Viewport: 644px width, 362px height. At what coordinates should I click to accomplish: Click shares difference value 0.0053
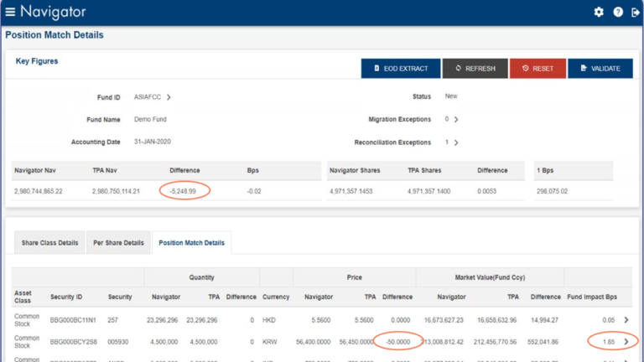tap(486, 191)
